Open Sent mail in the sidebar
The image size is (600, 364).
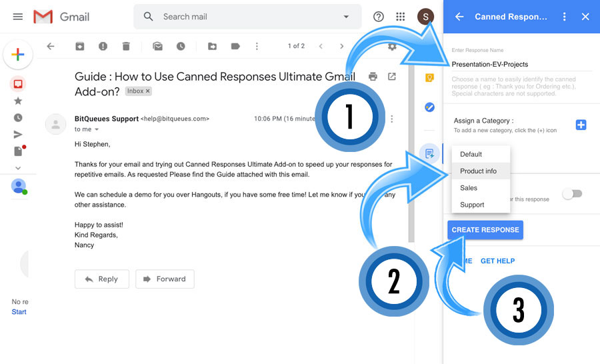click(x=18, y=135)
